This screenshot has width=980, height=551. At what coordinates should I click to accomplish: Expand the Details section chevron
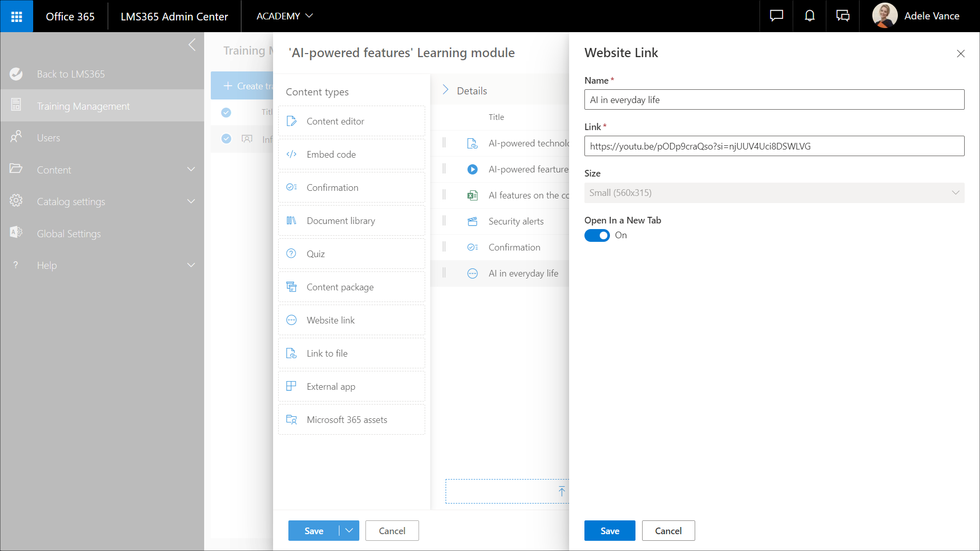[445, 90]
